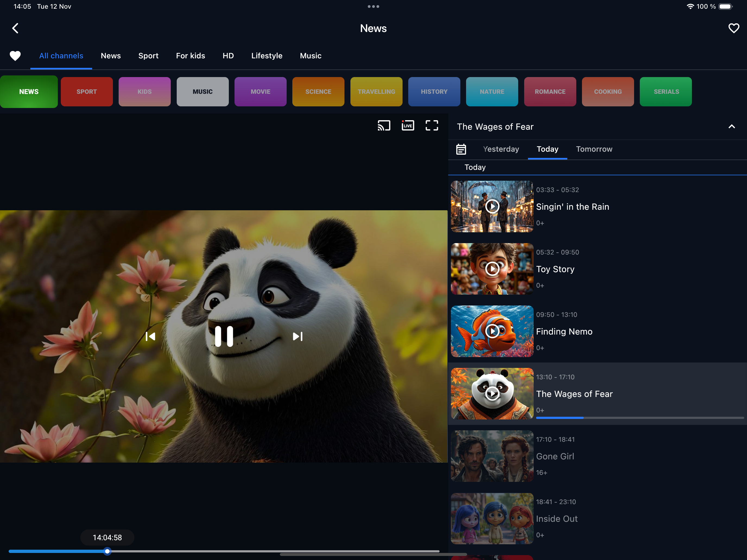
Task: Play Singin' in the Rain thumbnail
Action: pos(492,206)
